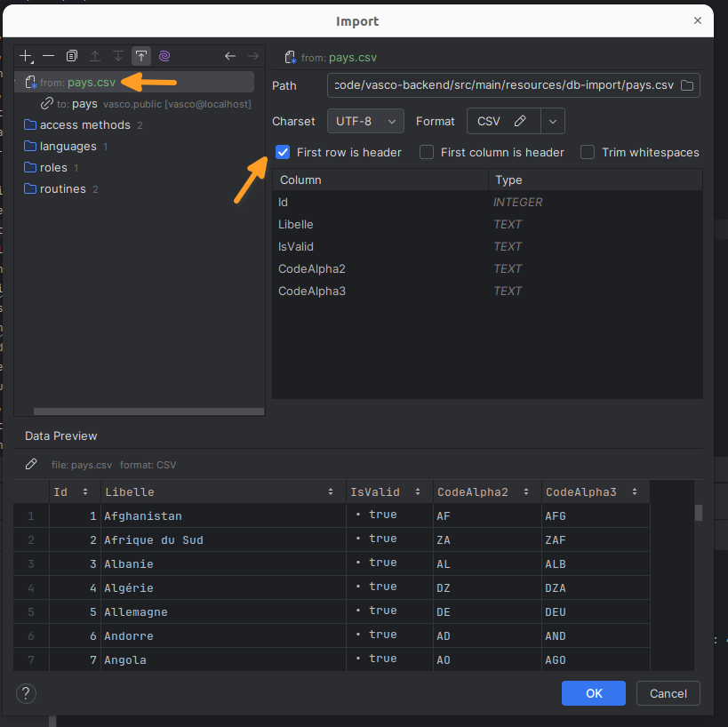Confirm the import with OK

point(593,693)
